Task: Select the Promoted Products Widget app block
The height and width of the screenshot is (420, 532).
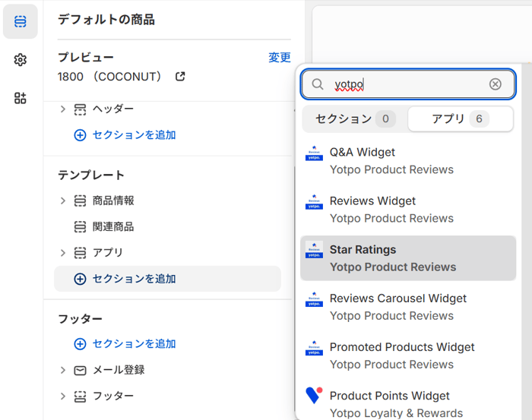Action: 408,356
